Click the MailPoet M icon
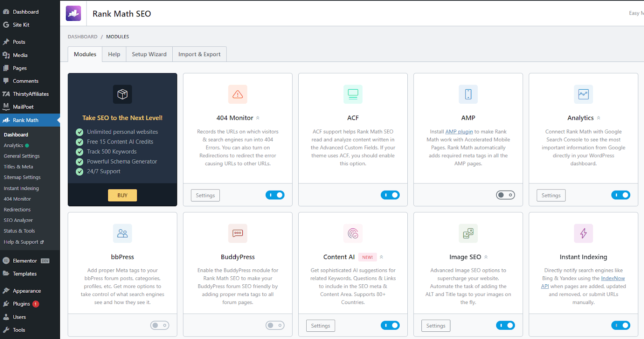The width and height of the screenshot is (644, 339). pyautogui.click(x=6, y=107)
